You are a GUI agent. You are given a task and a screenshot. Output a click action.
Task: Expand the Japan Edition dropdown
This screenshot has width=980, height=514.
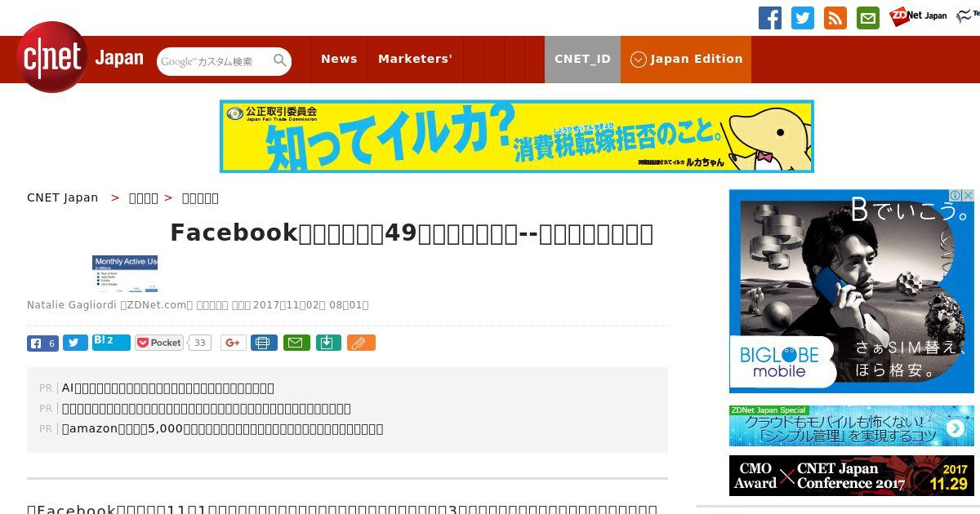(686, 59)
